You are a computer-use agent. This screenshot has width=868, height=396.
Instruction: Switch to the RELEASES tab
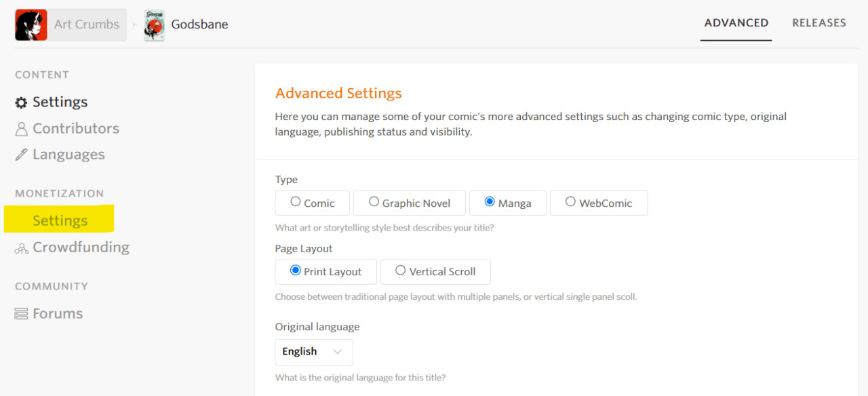pyautogui.click(x=819, y=23)
